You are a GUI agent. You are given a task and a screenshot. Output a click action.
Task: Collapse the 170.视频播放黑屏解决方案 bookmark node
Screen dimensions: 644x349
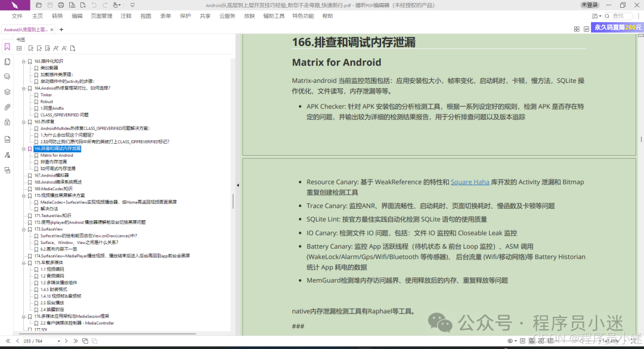point(23,196)
